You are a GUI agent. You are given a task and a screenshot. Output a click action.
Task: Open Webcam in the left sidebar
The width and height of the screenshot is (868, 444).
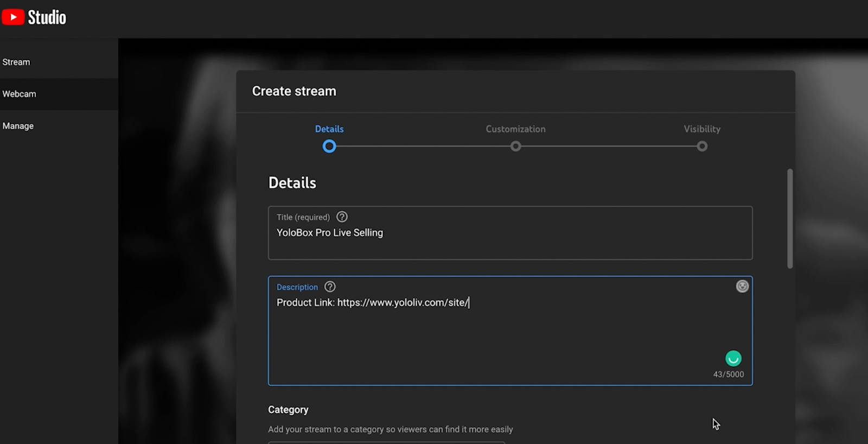pos(59,94)
